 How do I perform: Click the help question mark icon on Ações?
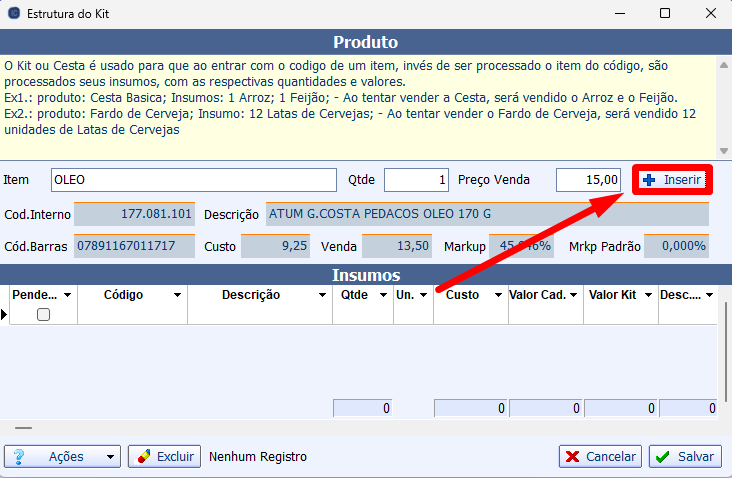(17, 457)
